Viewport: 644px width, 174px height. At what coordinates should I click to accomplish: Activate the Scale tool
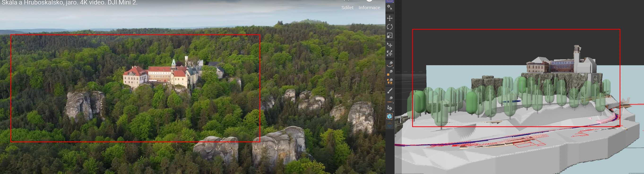(389, 36)
